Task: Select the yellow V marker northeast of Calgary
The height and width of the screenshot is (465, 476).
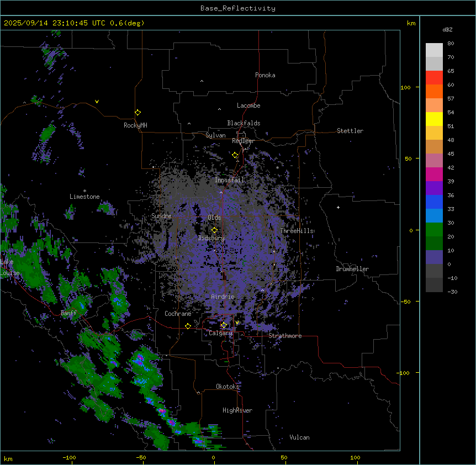Action: [237, 323]
